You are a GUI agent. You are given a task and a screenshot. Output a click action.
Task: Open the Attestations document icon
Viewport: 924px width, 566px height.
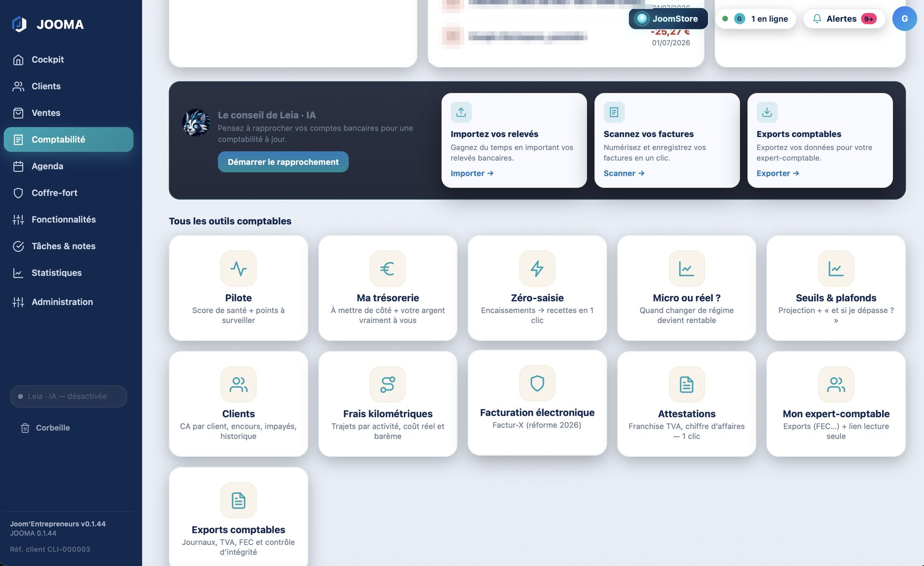tap(687, 385)
